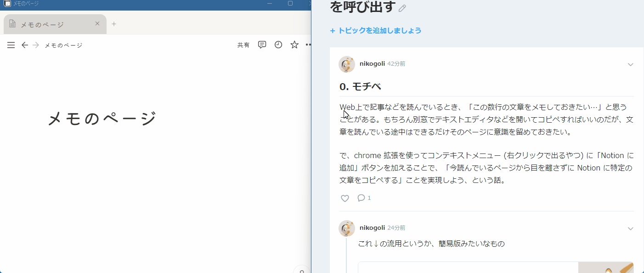Close the メモのページ tab
The image size is (644, 273).
97,23
